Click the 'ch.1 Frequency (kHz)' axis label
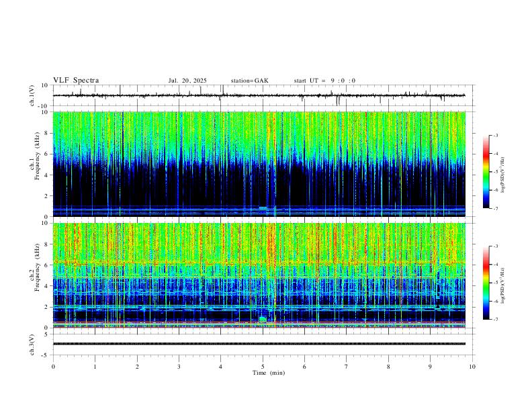 [34, 156]
